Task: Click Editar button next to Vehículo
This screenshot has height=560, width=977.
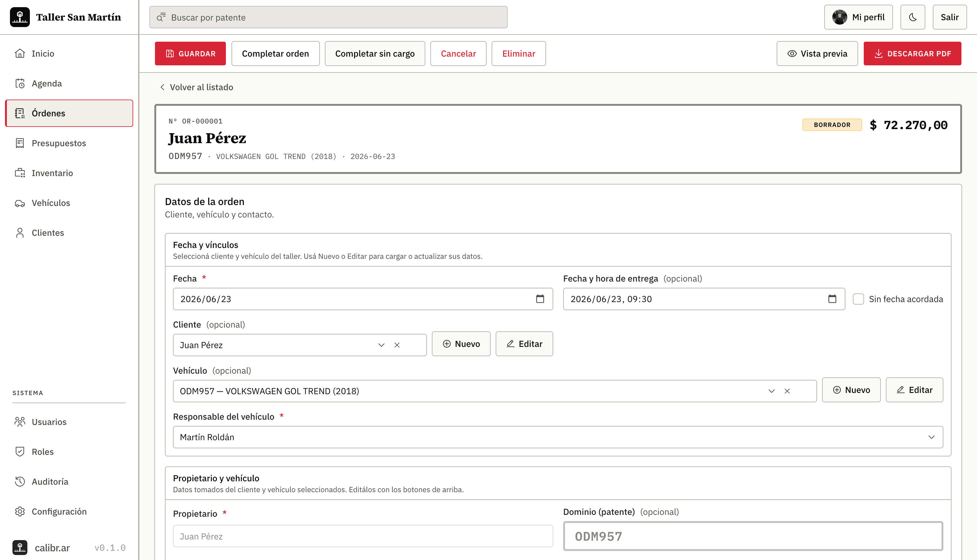Action: point(914,390)
